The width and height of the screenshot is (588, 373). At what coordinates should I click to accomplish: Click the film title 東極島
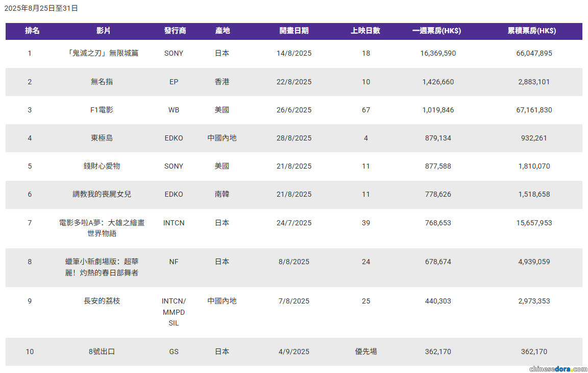[102, 138]
